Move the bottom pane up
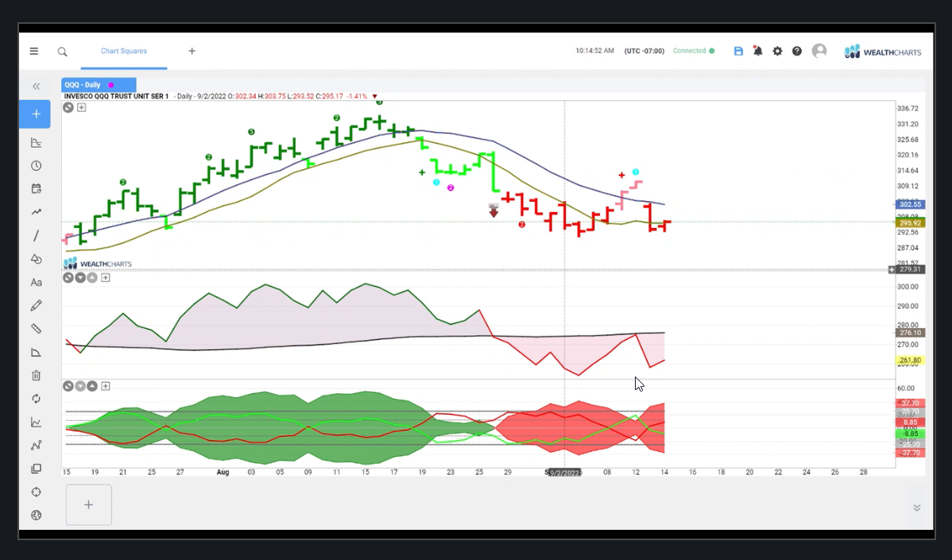The width and height of the screenshot is (952, 560). pyautogui.click(x=92, y=386)
